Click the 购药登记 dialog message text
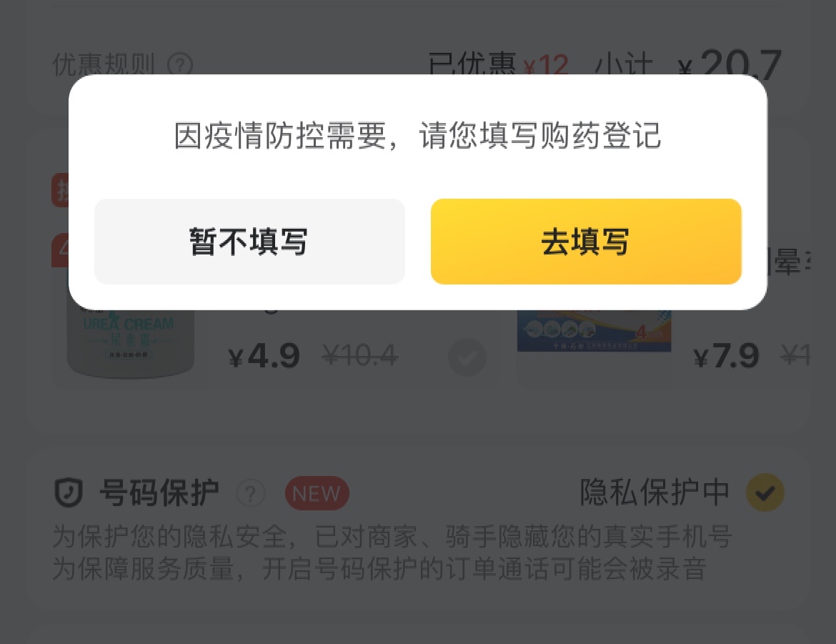The image size is (836, 644). coord(417,136)
